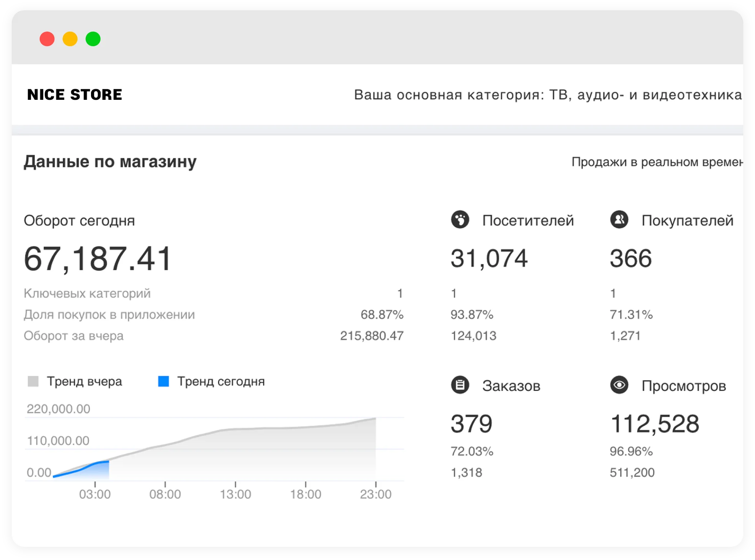Click the 13:00 time axis marker
The height and width of the screenshot is (560, 755).
pos(235,494)
